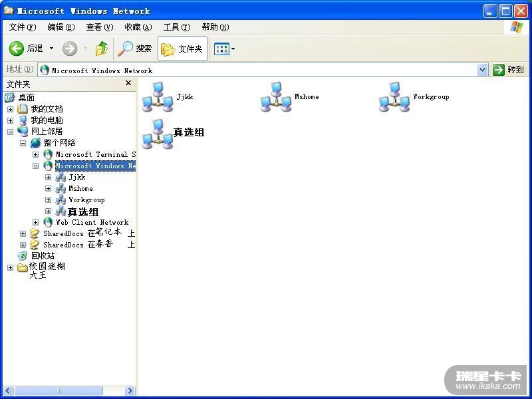This screenshot has height=399, width=532.
Task: Click the 回收站 recycle bin icon
Action: (23, 256)
